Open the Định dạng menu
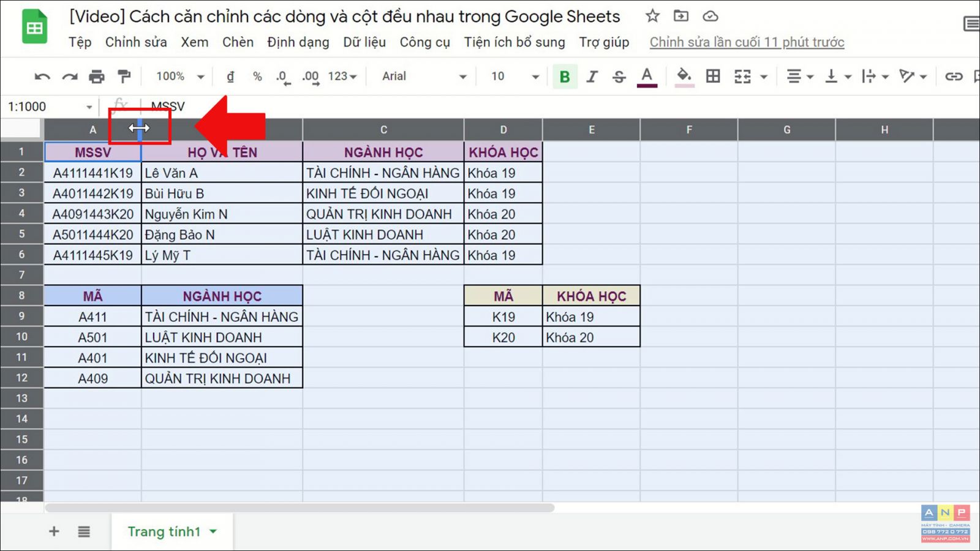The width and height of the screenshot is (980, 551). [298, 42]
